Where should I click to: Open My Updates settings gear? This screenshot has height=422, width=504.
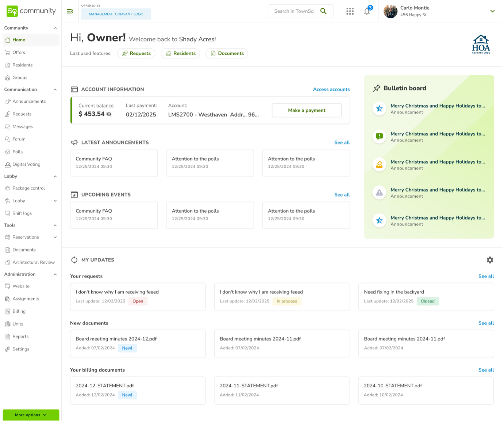pyautogui.click(x=490, y=260)
